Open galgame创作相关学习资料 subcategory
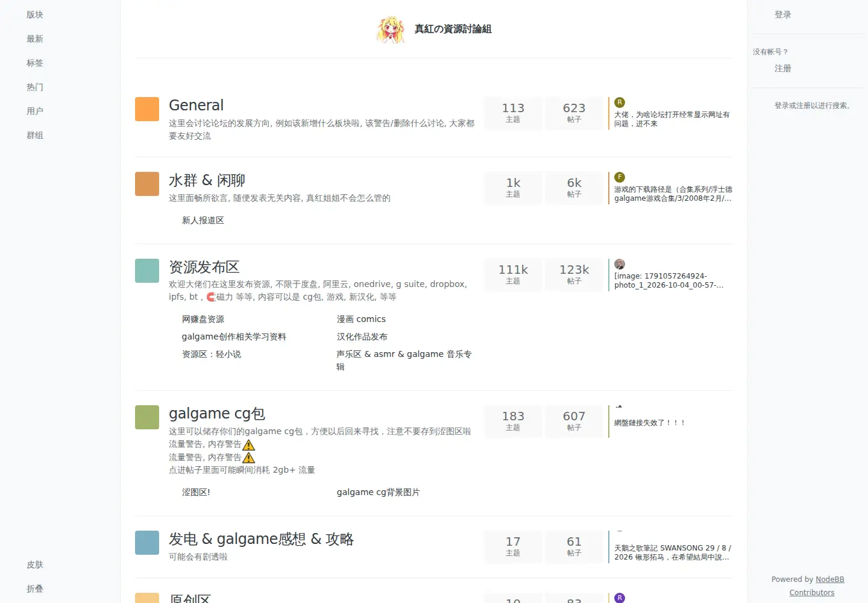The image size is (868, 603). pos(234,337)
